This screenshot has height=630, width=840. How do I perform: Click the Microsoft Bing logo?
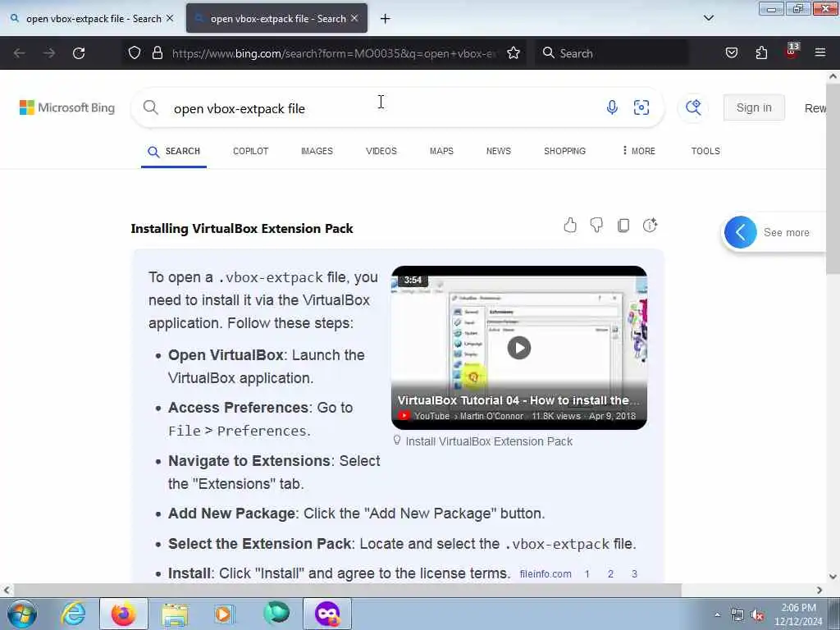pyautogui.click(x=67, y=107)
